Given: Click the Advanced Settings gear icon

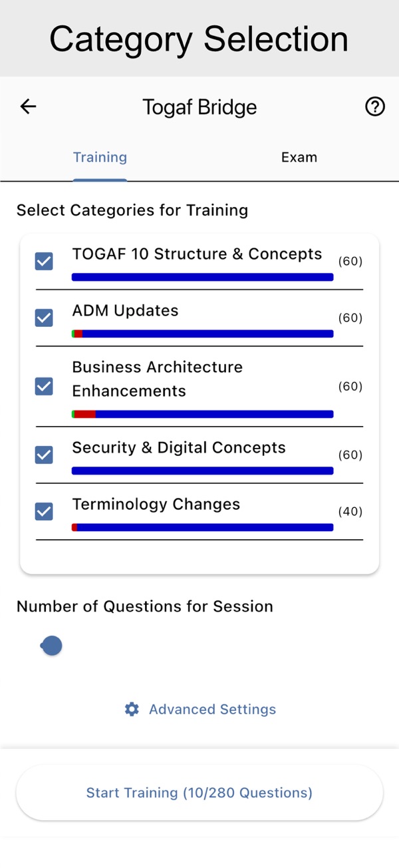Looking at the screenshot, I should [132, 709].
